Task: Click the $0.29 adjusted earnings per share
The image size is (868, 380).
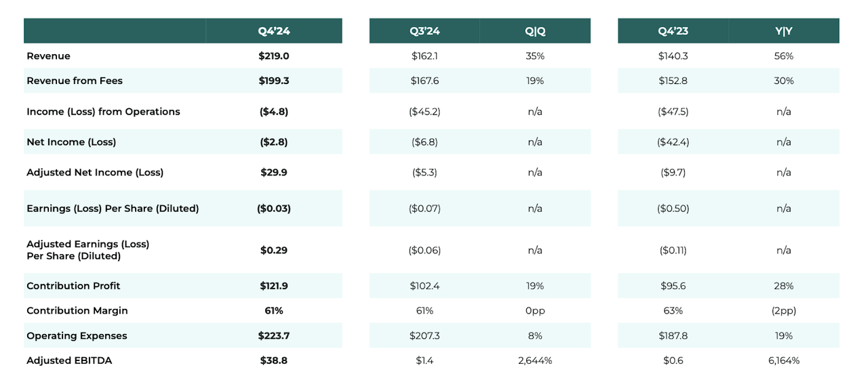Action: [274, 251]
